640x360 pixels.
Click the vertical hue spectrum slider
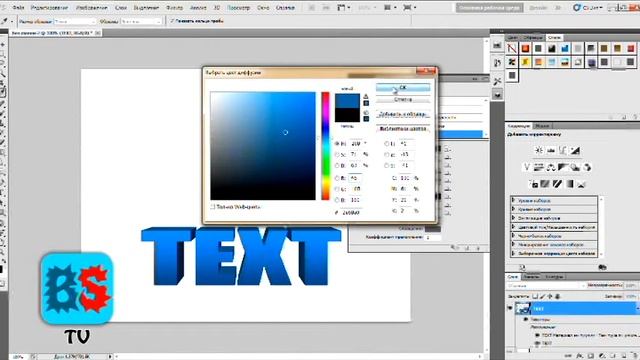point(325,146)
